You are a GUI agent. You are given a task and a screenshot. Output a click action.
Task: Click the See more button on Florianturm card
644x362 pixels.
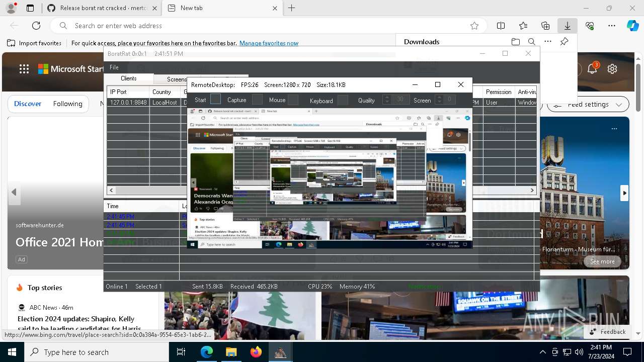602,261
